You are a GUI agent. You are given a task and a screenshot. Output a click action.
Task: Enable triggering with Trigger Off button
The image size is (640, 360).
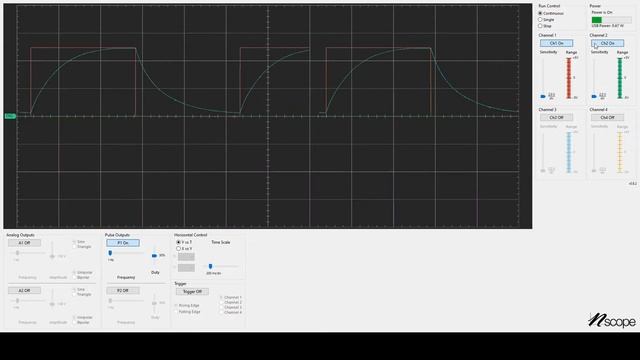click(x=192, y=291)
